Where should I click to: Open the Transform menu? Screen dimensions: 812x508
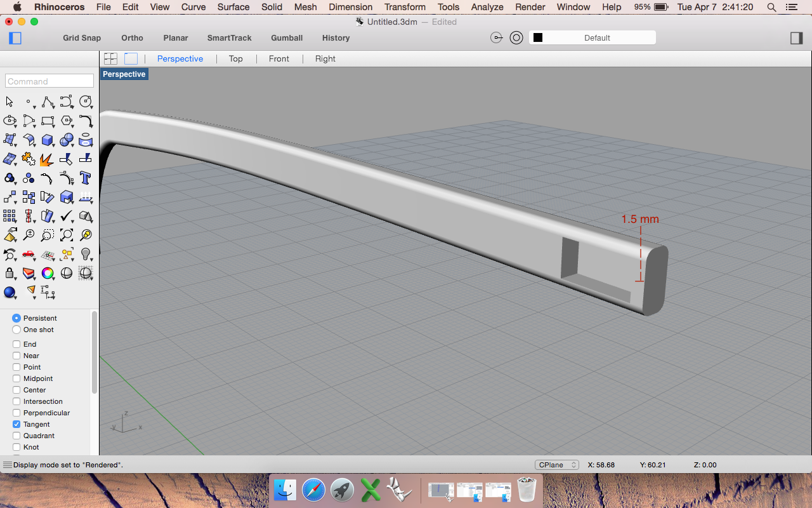405,7
